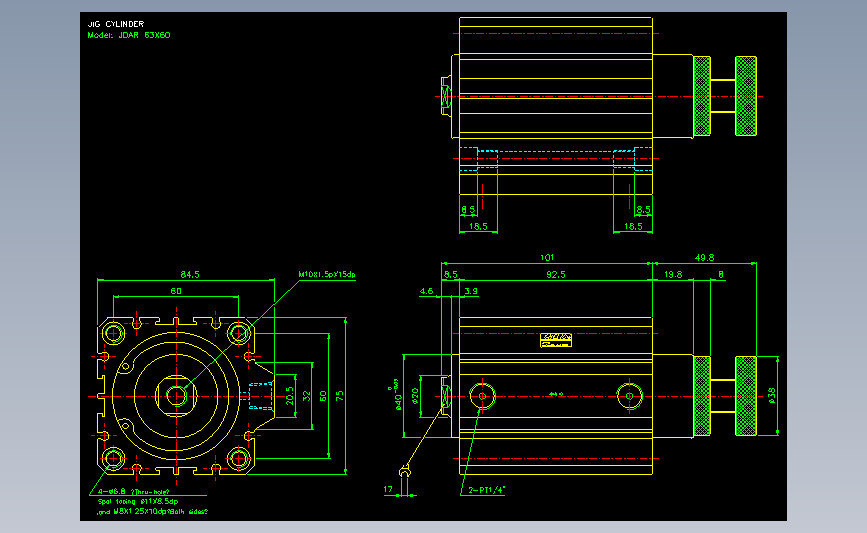Select the 92.5 dimension text
867x533 pixels.
(x=556, y=274)
